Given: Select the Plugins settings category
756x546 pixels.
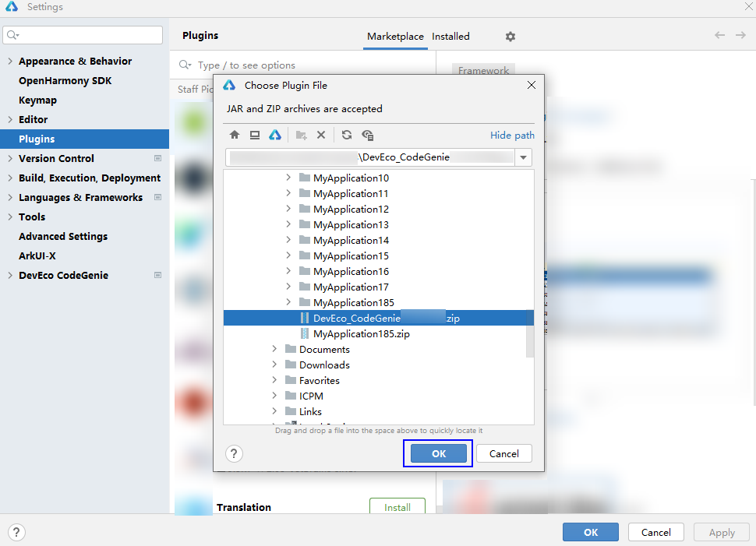Looking at the screenshot, I should click(84, 139).
